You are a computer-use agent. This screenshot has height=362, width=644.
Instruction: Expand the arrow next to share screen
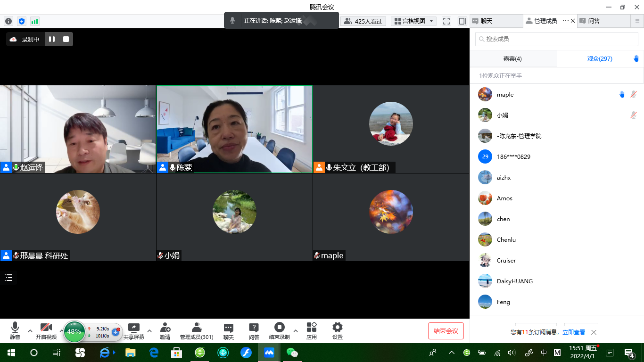click(149, 330)
